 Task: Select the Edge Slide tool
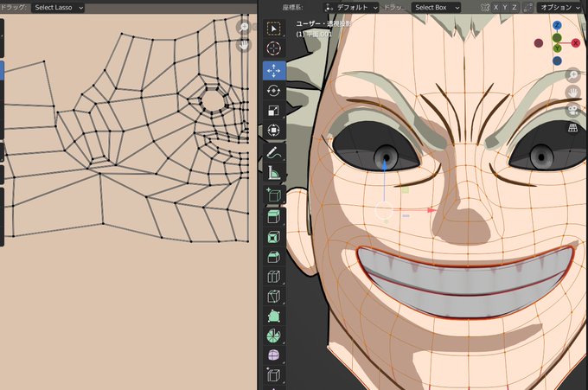pyautogui.click(x=274, y=375)
